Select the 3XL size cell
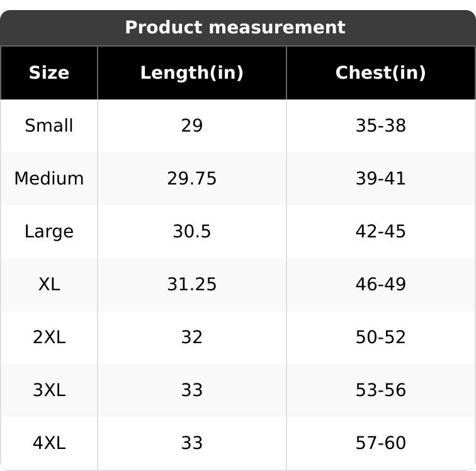The width and height of the screenshot is (476, 471). [x=49, y=390]
